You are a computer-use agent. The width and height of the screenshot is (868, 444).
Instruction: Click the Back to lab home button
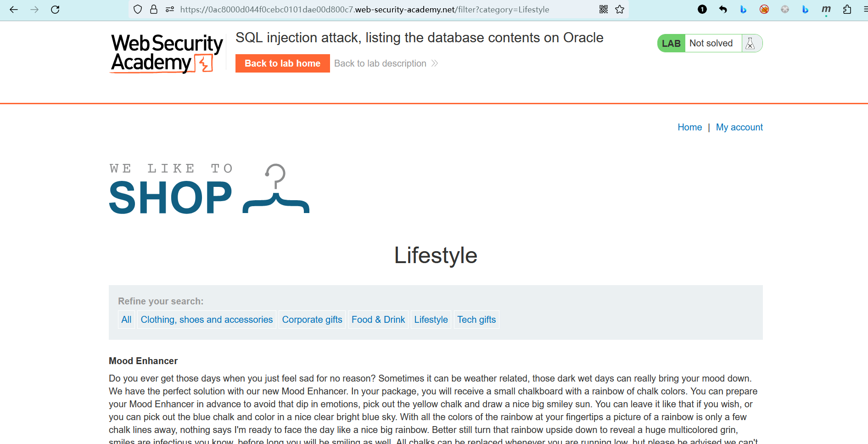282,63
